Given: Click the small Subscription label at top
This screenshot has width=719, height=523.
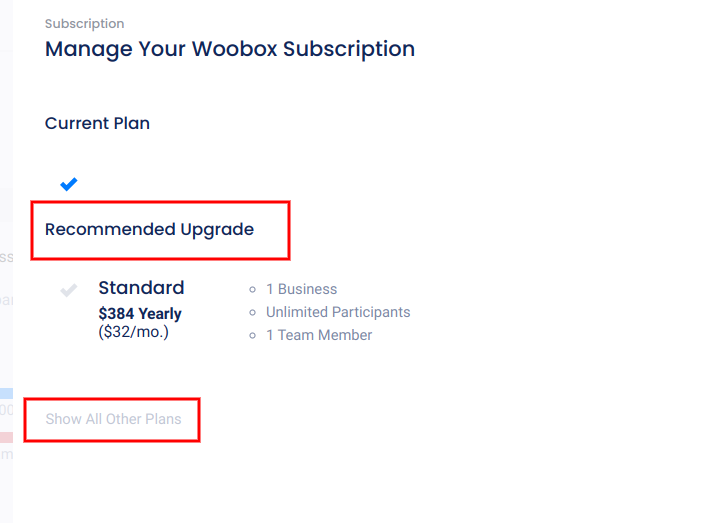Looking at the screenshot, I should [84, 23].
